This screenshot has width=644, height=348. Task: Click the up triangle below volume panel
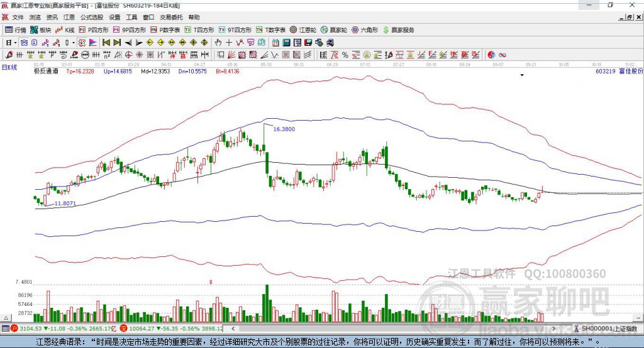[x=6, y=318]
